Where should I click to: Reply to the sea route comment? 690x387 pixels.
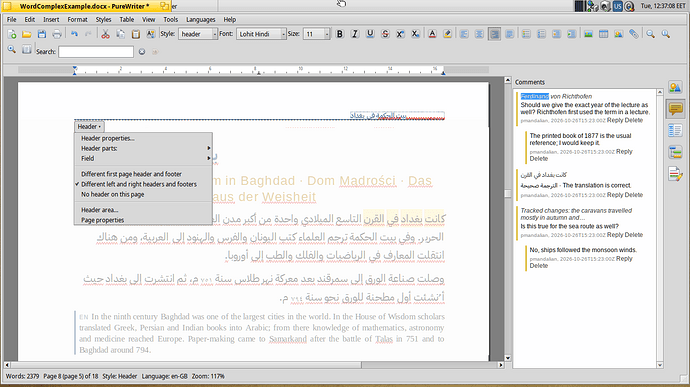(615, 235)
